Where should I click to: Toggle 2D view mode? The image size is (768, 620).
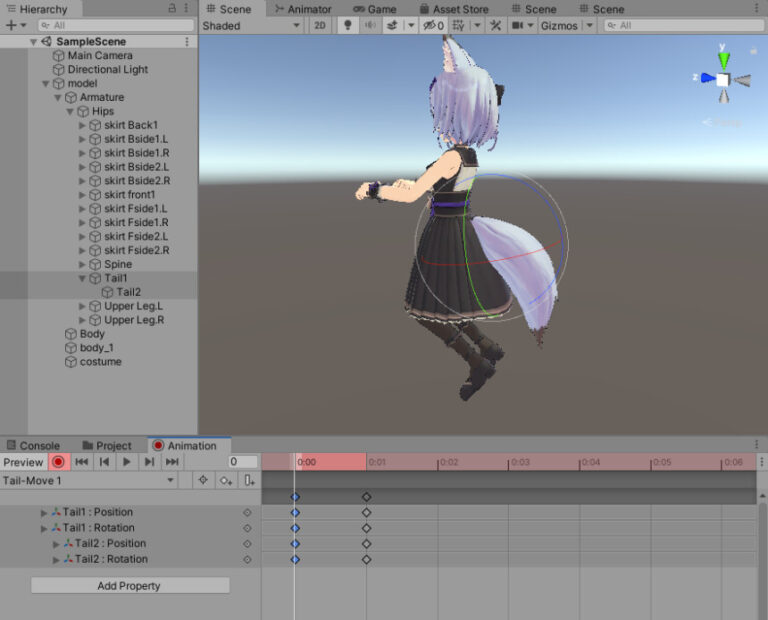point(320,25)
